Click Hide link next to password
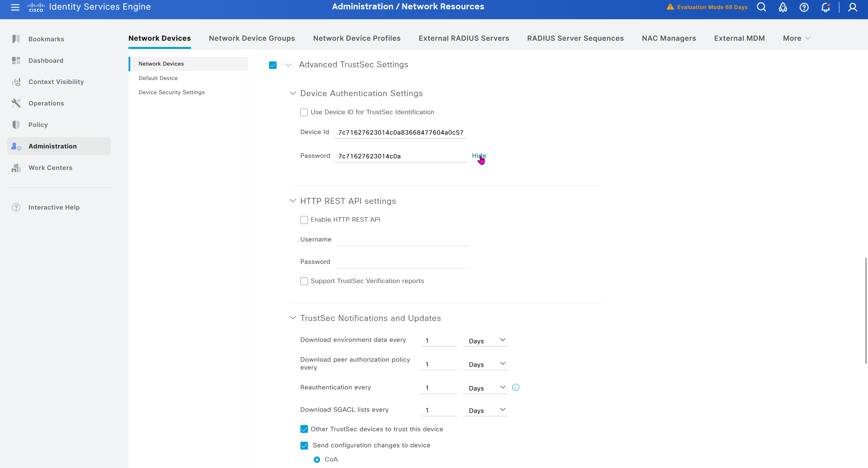868x468 pixels. (478, 156)
